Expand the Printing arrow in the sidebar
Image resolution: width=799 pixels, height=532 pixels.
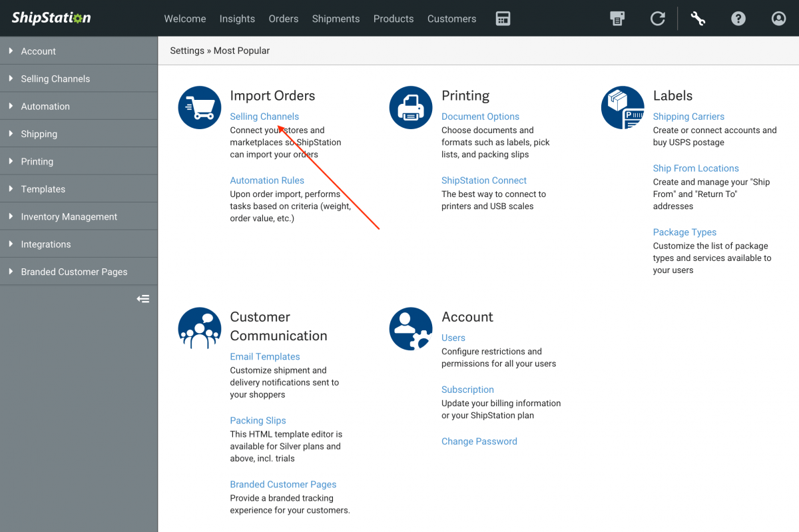click(x=11, y=161)
